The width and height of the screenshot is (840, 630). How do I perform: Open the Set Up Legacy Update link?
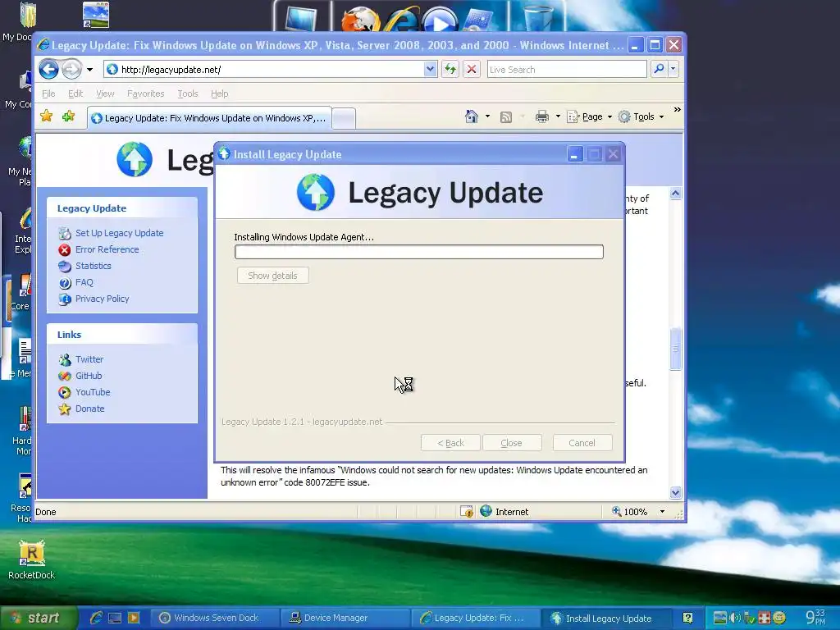[119, 233]
